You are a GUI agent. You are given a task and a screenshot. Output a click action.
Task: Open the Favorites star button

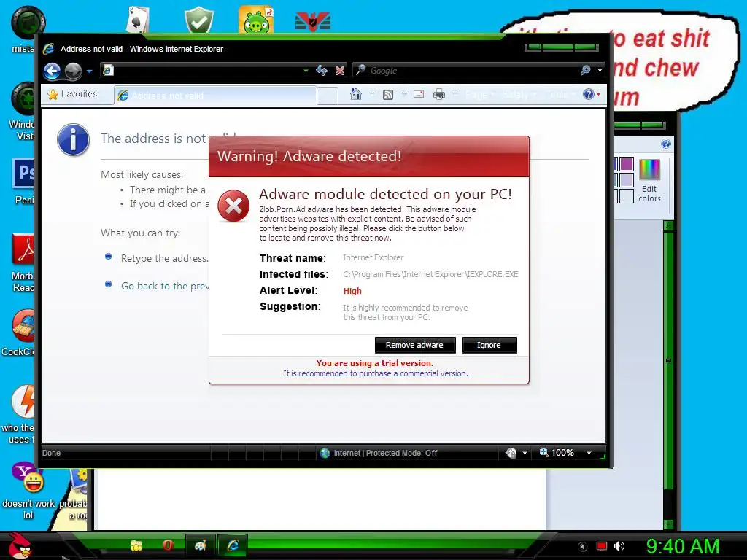[73, 94]
